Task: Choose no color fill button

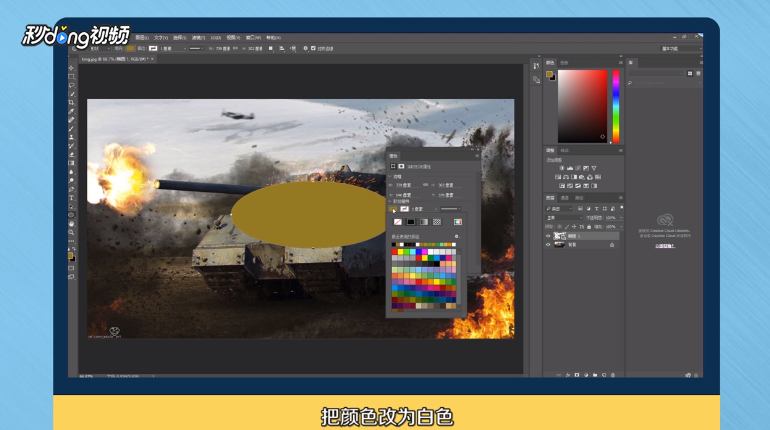Action: coord(398,222)
